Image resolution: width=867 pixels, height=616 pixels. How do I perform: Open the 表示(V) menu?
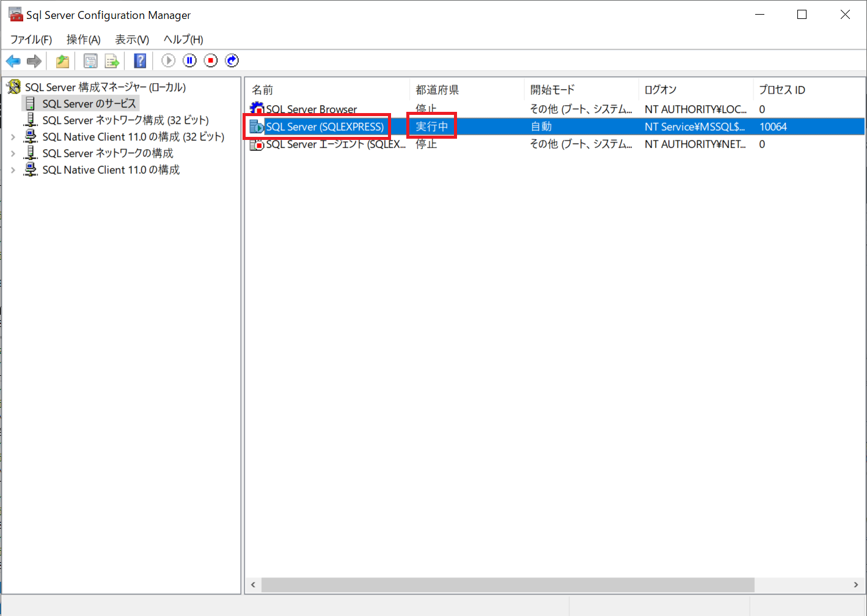tap(133, 40)
